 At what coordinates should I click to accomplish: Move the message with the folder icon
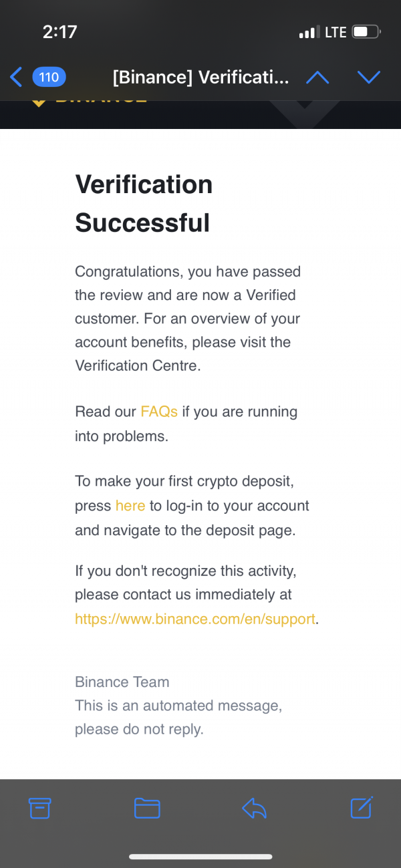(x=147, y=809)
